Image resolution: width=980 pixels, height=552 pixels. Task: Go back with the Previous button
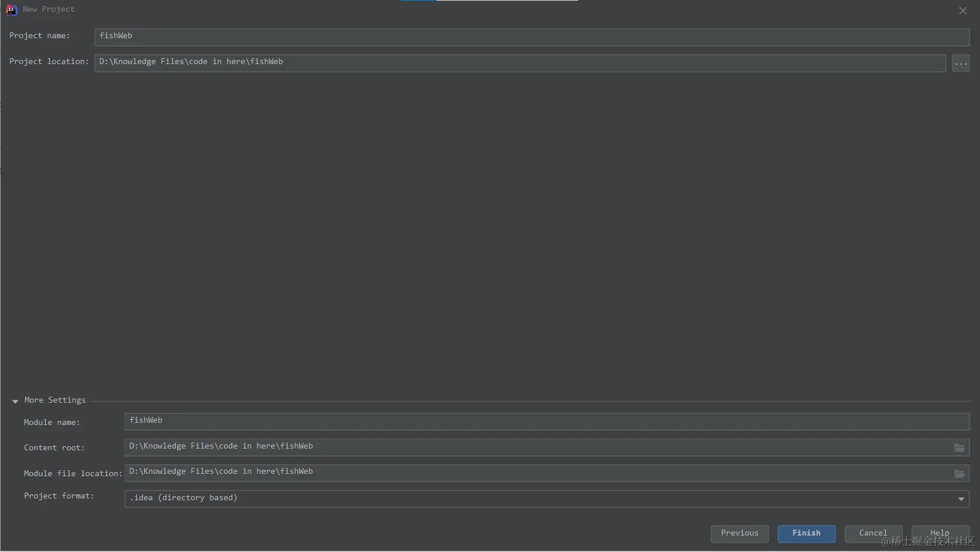[739, 533]
